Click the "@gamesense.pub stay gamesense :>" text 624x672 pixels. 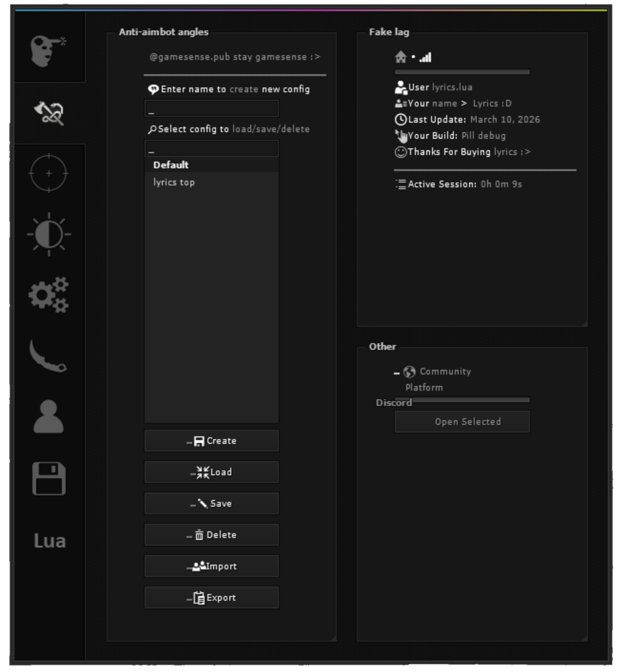tap(235, 57)
